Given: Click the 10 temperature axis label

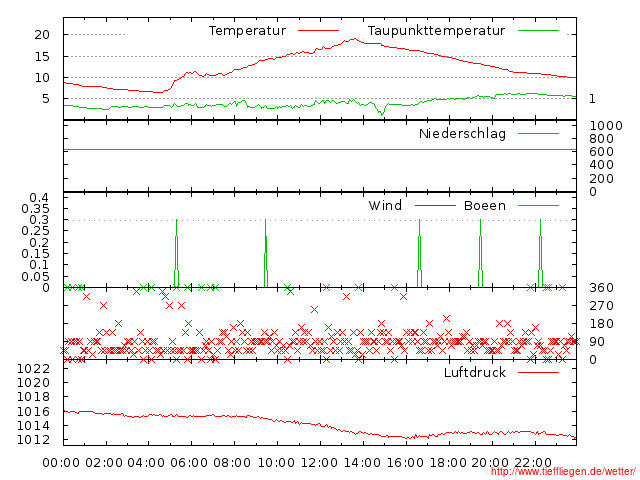Looking at the screenshot, I should click(42, 78).
